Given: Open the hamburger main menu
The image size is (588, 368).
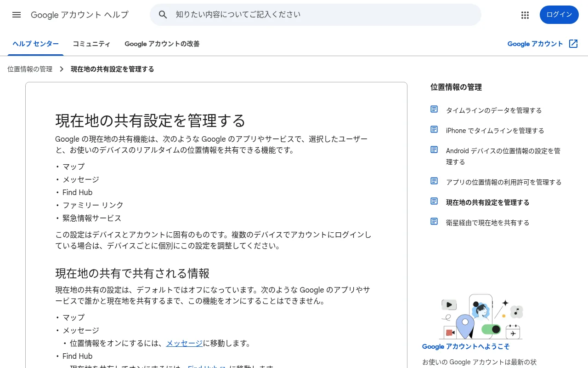Looking at the screenshot, I should [x=17, y=15].
